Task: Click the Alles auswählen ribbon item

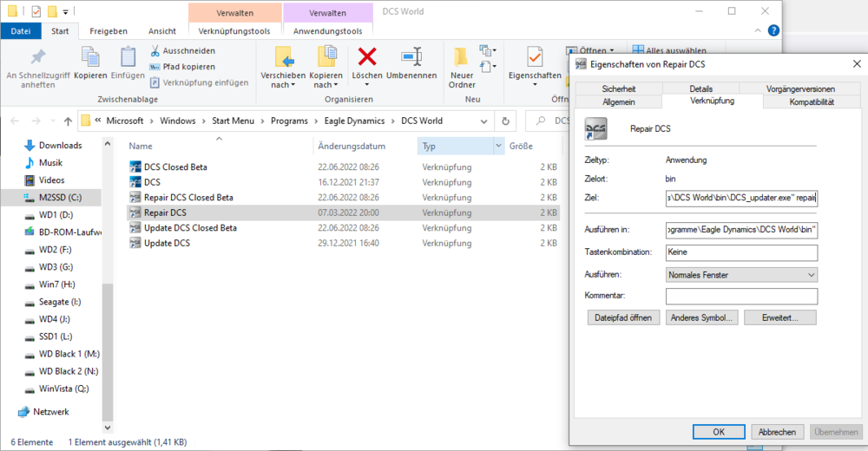Action: pos(670,50)
